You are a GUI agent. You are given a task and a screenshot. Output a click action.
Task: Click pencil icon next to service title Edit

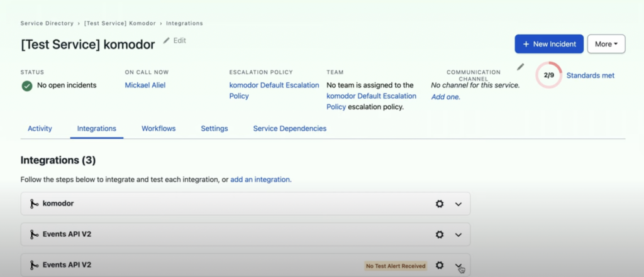pyautogui.click(x=166, y=40)
